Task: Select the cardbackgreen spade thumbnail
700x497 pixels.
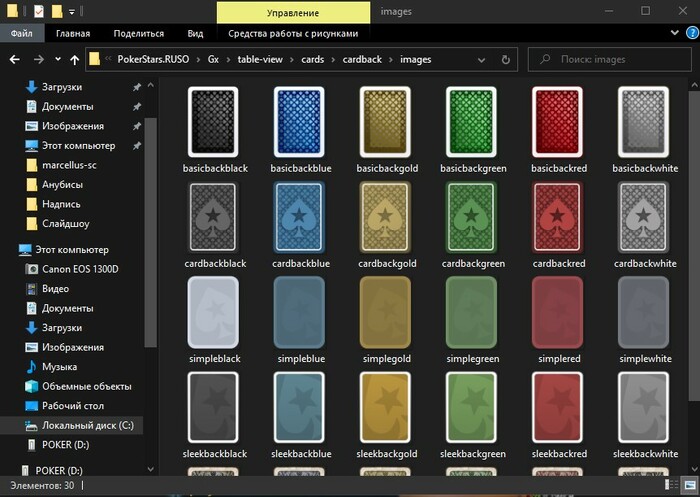Action: (x=471, y=217)
